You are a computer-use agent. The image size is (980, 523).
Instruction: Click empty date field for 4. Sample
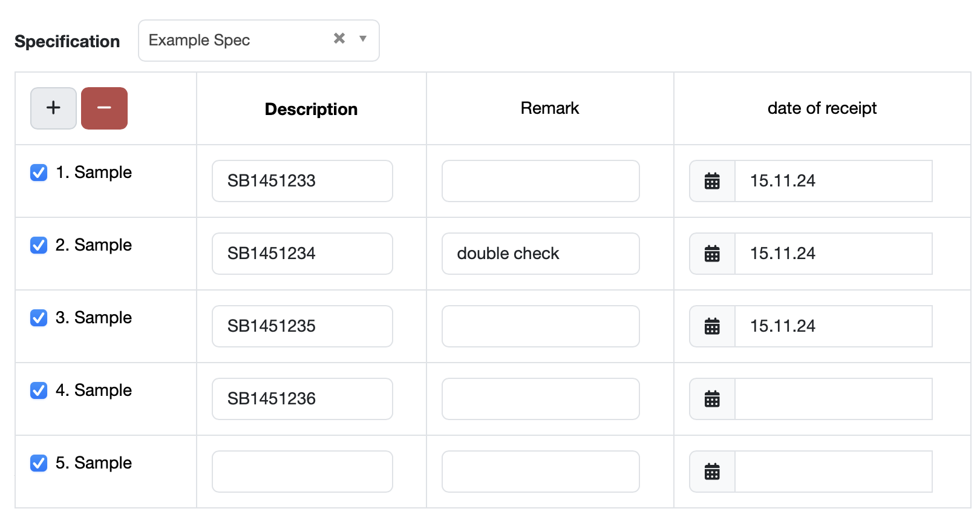point(833,399)
